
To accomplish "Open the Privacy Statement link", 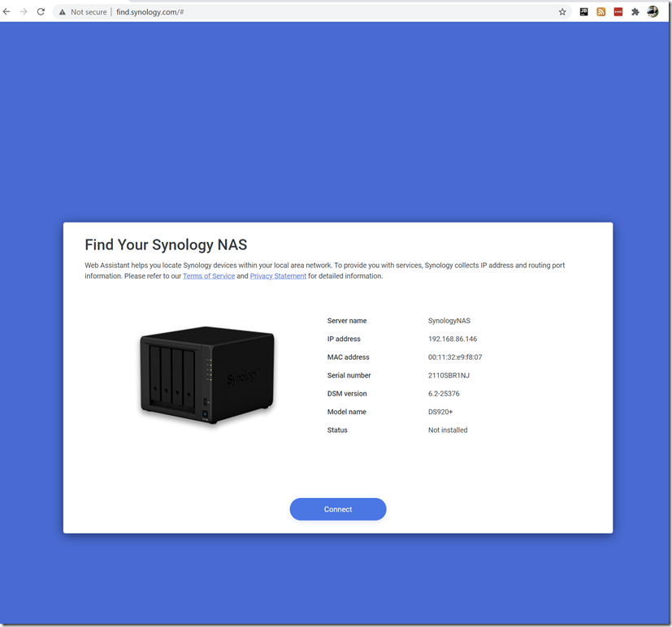I will (x=278, y=276).
